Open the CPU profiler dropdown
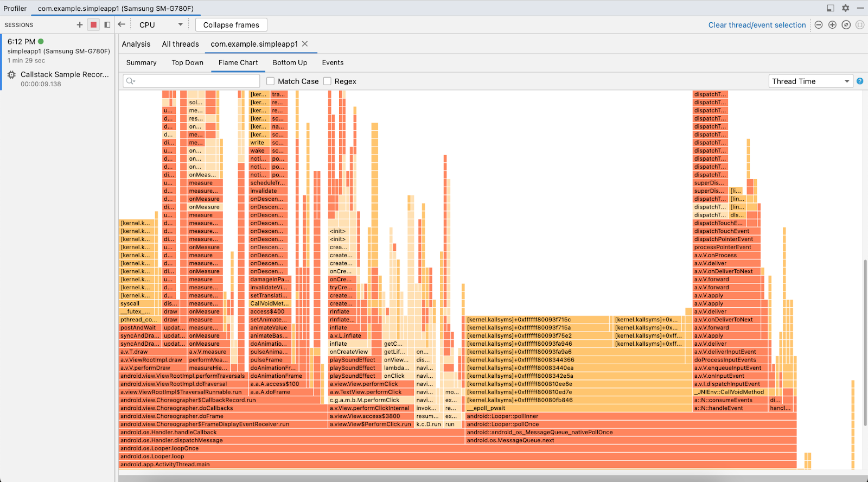Image resolution: width=868 pixels, height=482 pixels. click(161, 25)
